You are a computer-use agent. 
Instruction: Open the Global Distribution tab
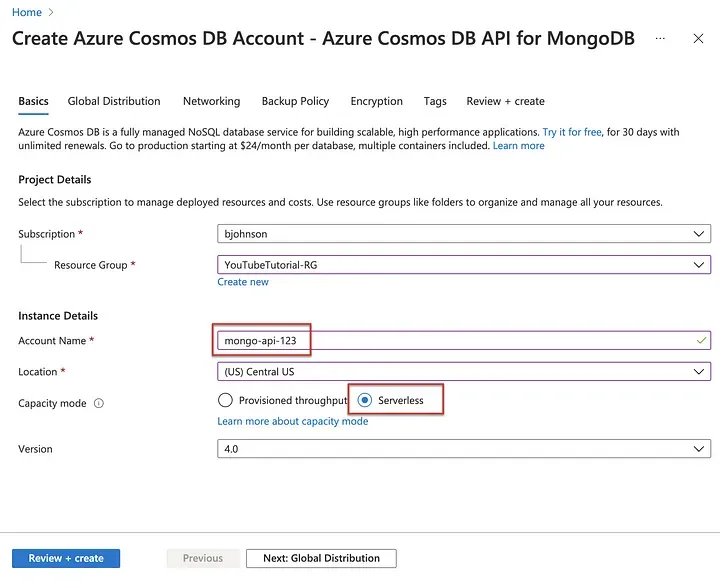click(114, 101)
